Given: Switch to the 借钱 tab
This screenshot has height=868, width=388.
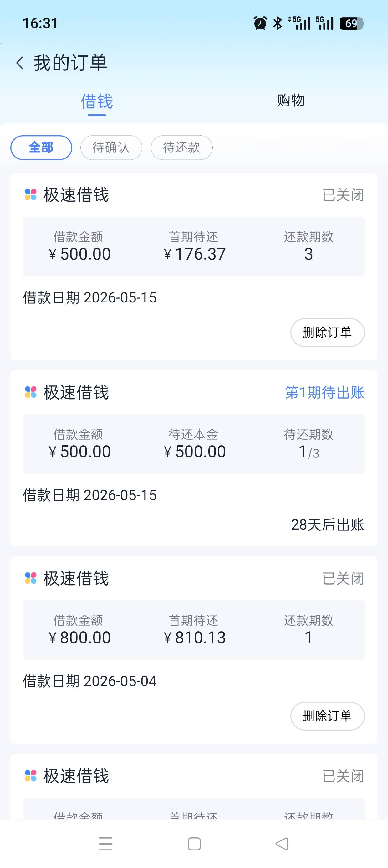Looking at the screenshot, I should point(97,101).
